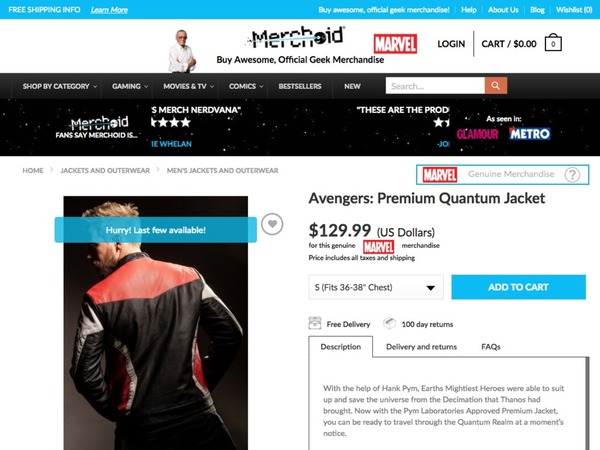This screenshot has height=450, width=600.
Task: Click the question mark next to Genuine Merchandise
Action: coord(572,175)
